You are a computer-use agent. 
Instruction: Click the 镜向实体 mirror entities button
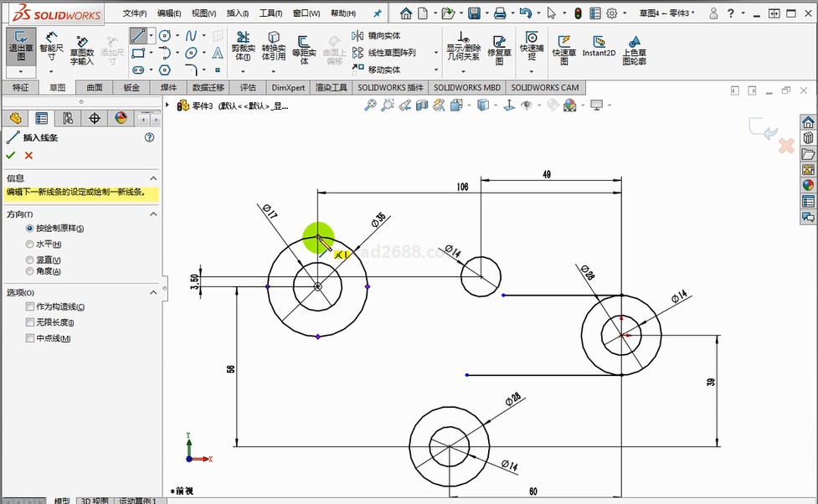[x=383, y=36]
